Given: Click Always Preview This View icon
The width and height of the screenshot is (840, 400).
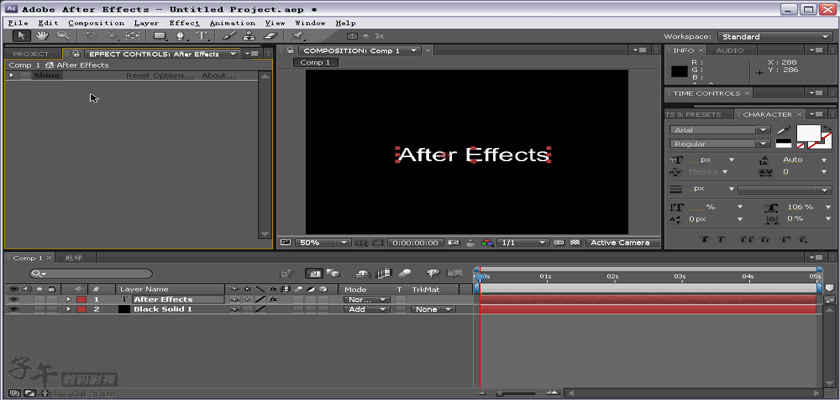Looking at the screenshot, I should (x=286, y=243).
